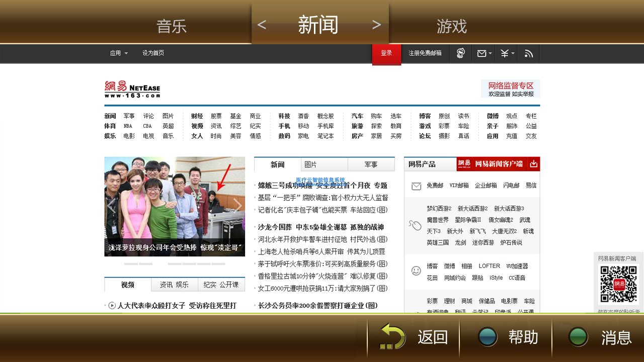The height and width of the screenshot is (362, 644).
Task: Click the mascot icon beside 注册免费邮箱
Action: (460, 53)
